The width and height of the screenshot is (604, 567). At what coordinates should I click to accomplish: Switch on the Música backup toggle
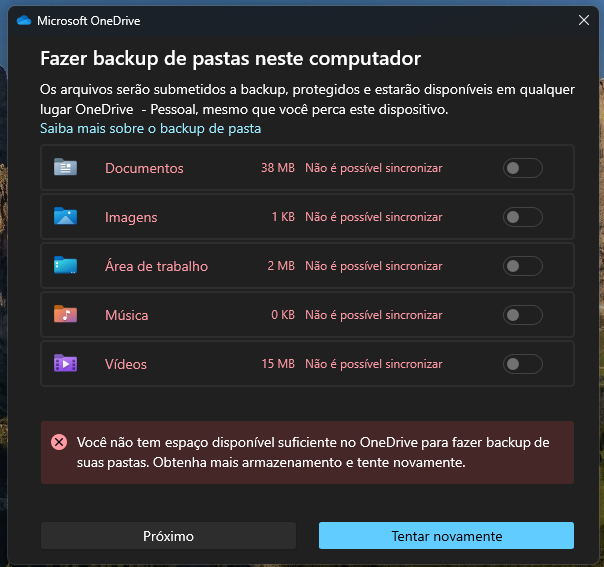pyautogui.click(x=522, y=315)
